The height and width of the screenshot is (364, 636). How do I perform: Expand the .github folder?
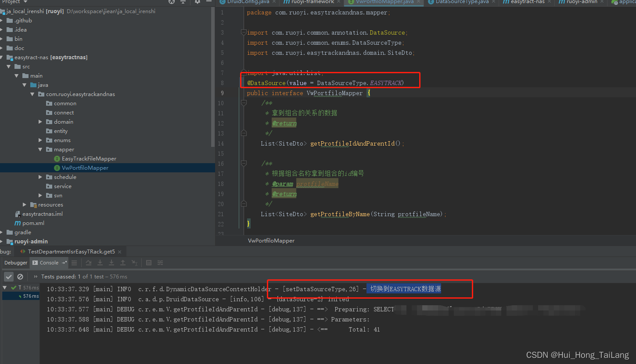(1, 21)
